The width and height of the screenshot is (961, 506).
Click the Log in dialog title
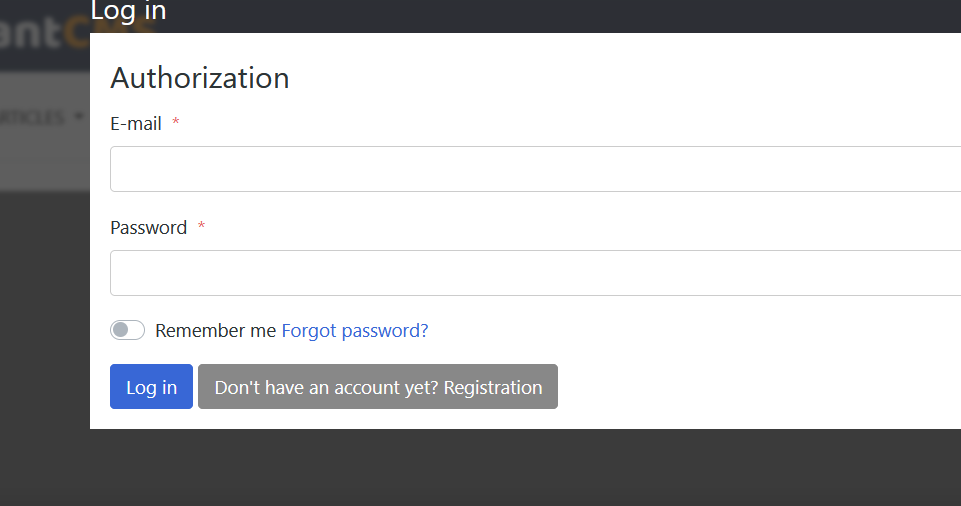[x=128, y=11]
